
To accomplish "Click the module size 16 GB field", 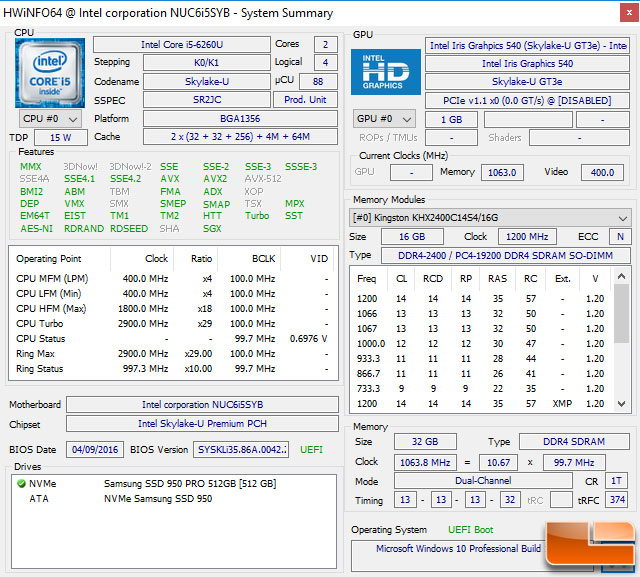I will click(x=412, y=237).
